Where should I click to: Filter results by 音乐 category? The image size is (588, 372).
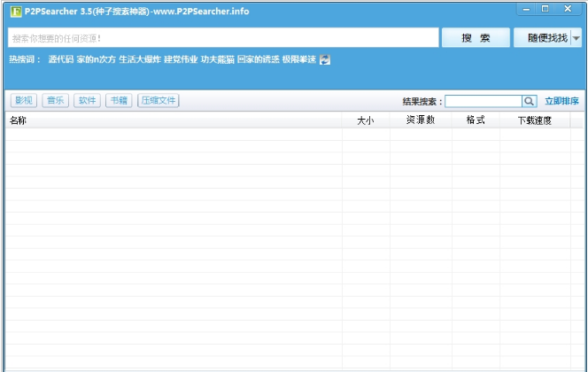click(56, 100)
